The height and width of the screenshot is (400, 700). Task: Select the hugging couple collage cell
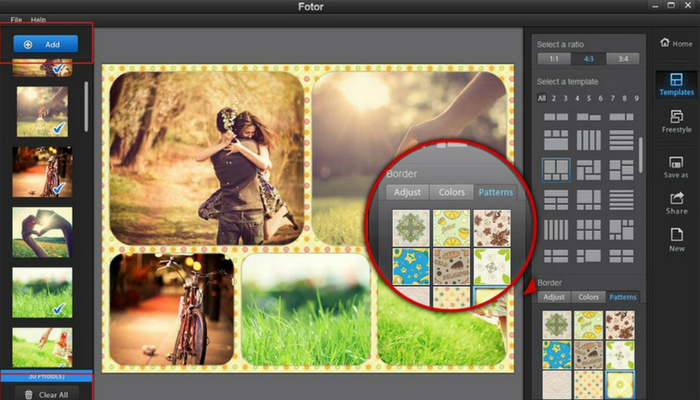pos(207,158)
